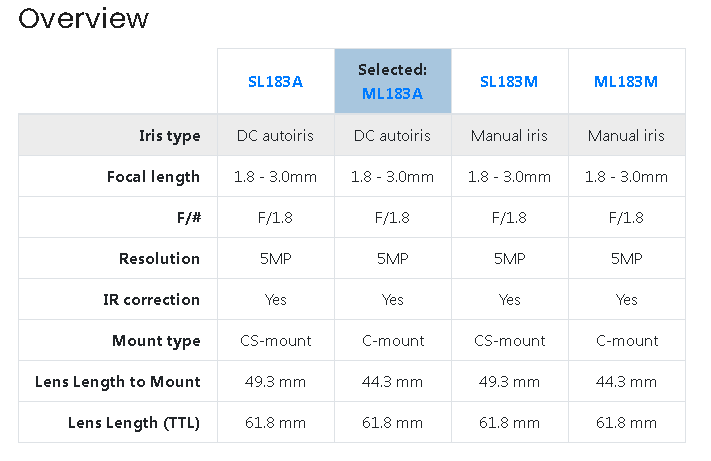Click the DC autoiris cell under SL183A
Screen dimensions: 711x461
(275, 136)
